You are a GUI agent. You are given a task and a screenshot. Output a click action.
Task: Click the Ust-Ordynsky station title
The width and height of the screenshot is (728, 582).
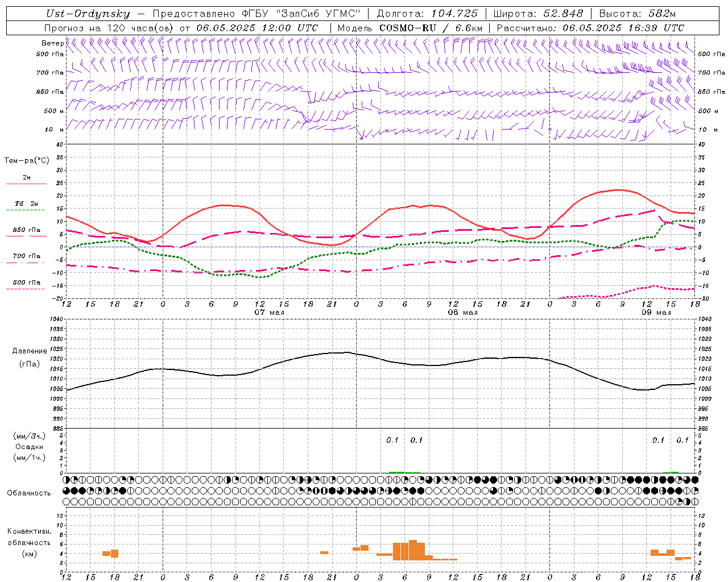tap(88, 14)
